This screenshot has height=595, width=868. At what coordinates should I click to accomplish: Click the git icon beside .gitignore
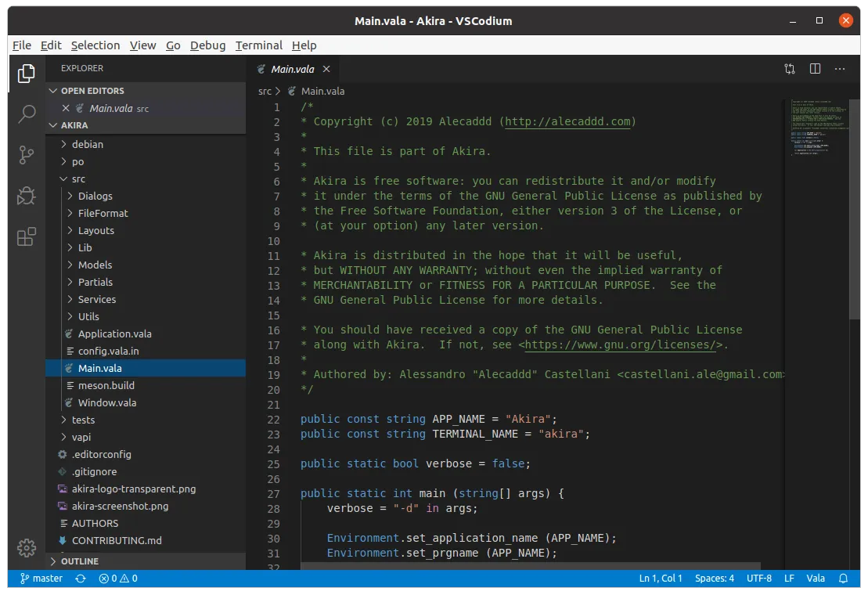[x=63, y=471]
